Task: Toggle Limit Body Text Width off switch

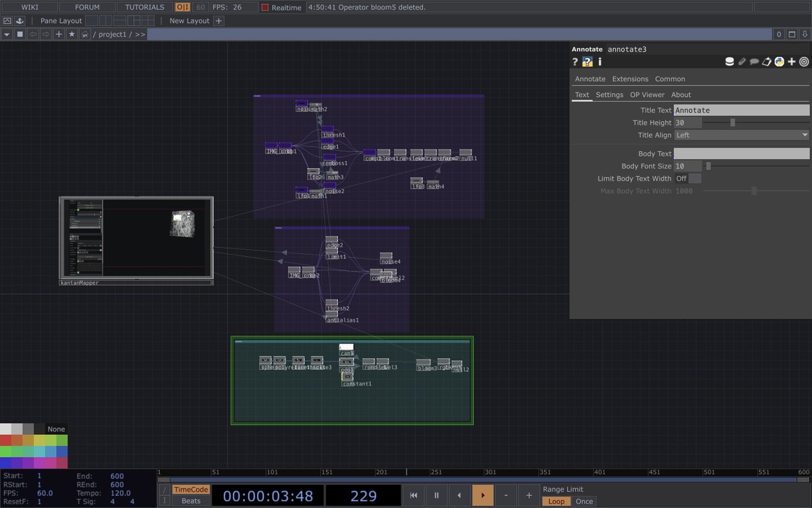Action: click(687, 179)
